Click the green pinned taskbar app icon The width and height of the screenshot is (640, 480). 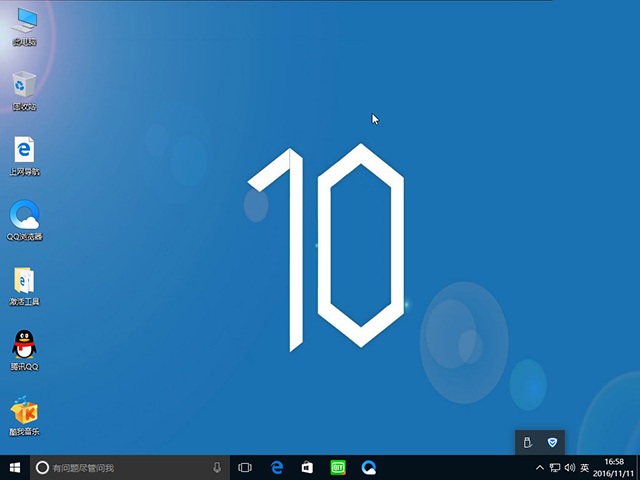(x=338, y=467)
